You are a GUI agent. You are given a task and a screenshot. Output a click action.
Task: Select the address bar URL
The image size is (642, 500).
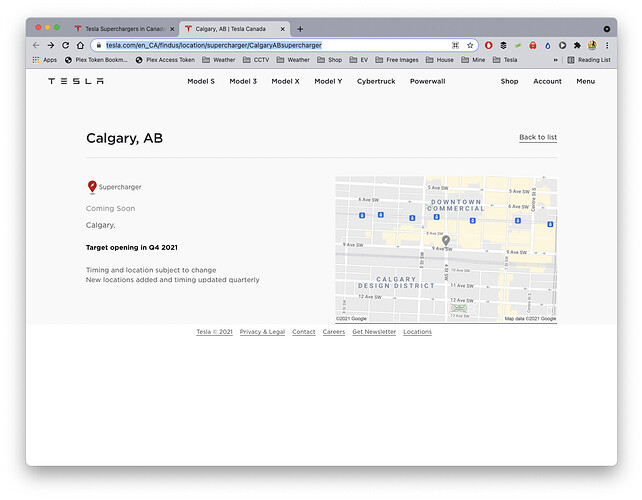214,45
